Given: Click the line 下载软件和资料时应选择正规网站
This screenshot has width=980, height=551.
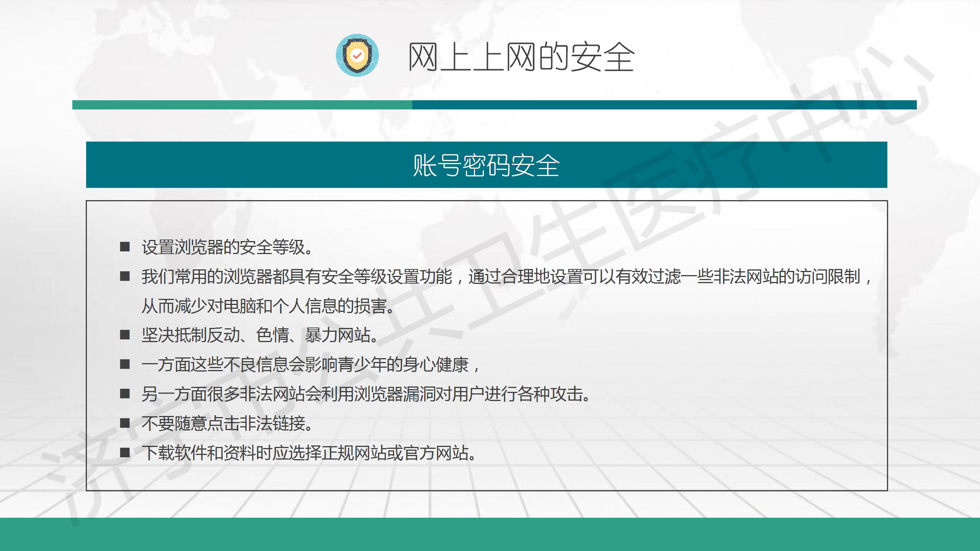Looking at the screenshot, I should tap(309, 453).
